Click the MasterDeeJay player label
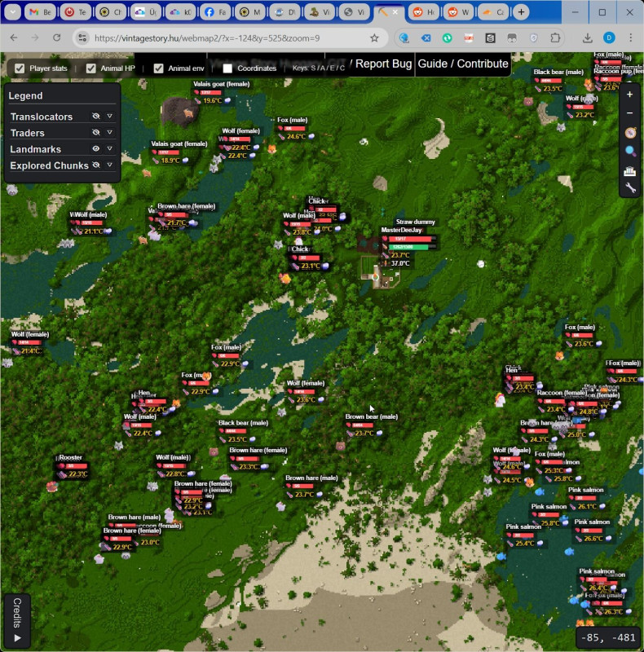Image resolution: width=644 pixels, height=652 pixels. pyautogui.click(x=401, y=230)
